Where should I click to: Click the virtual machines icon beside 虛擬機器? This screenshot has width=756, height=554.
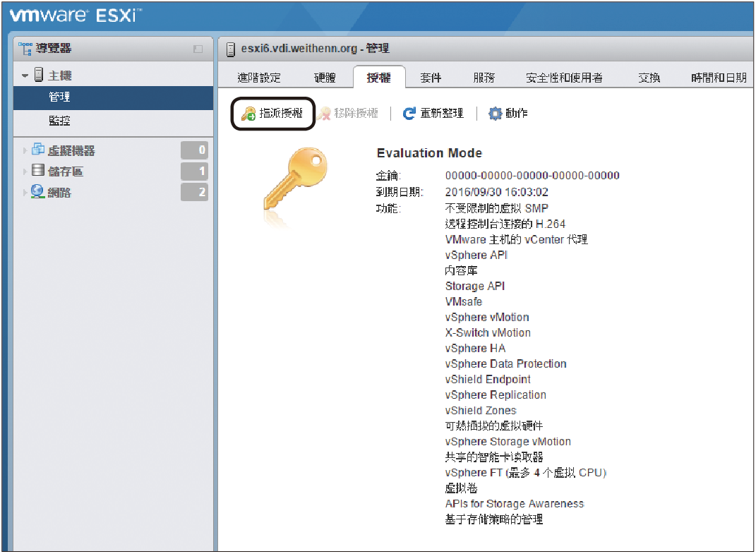pyautogui.click(x=37, y=150)
